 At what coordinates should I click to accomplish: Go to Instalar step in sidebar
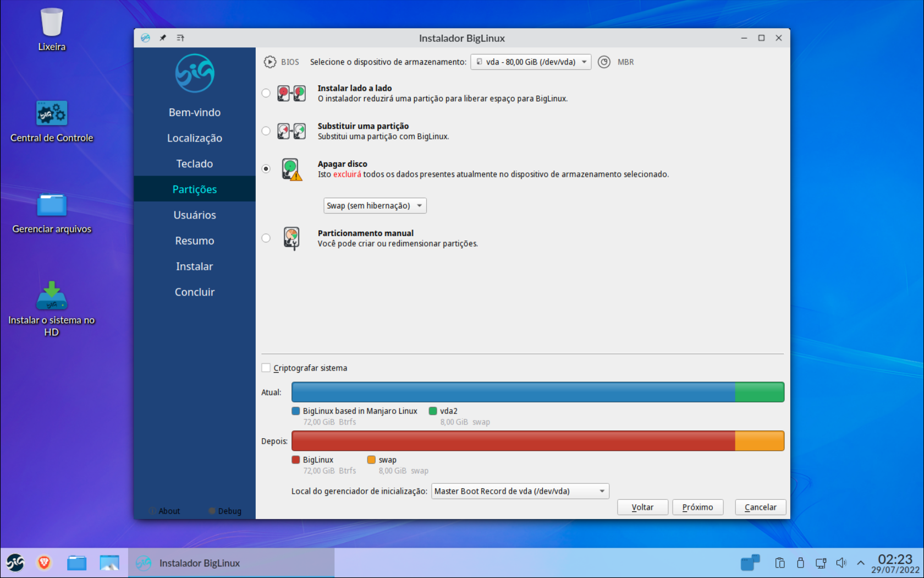195,266
